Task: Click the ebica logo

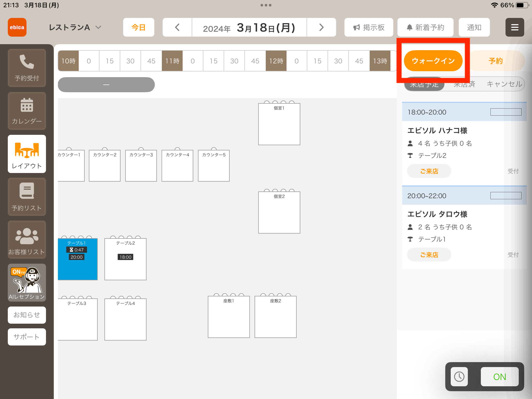Action: 17,27
